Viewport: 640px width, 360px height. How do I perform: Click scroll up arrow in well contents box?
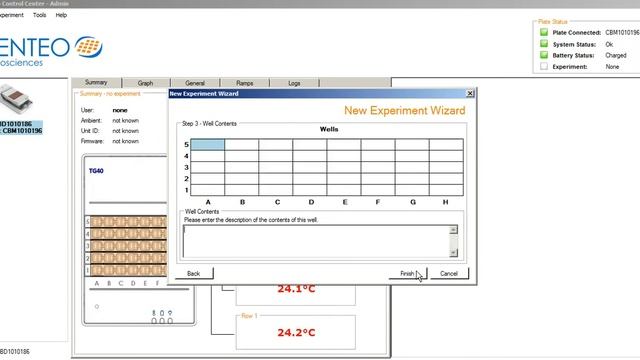pos(453,230)
